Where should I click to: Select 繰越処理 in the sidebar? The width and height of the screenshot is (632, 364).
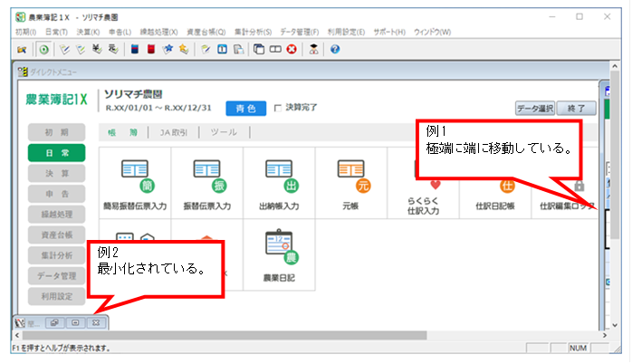tap(56, 215)
